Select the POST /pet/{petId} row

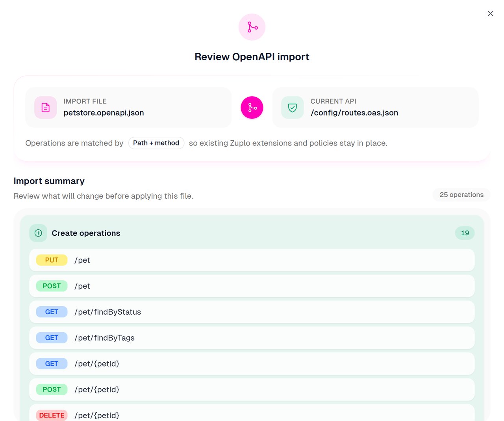click(x=252, y=389)
